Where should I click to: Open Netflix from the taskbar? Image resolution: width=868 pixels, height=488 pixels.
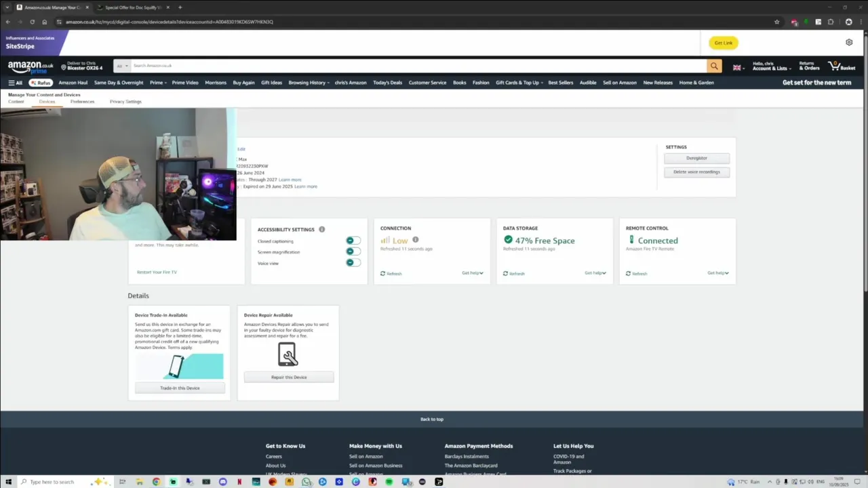pyautogui.click(x=239, y=482)
